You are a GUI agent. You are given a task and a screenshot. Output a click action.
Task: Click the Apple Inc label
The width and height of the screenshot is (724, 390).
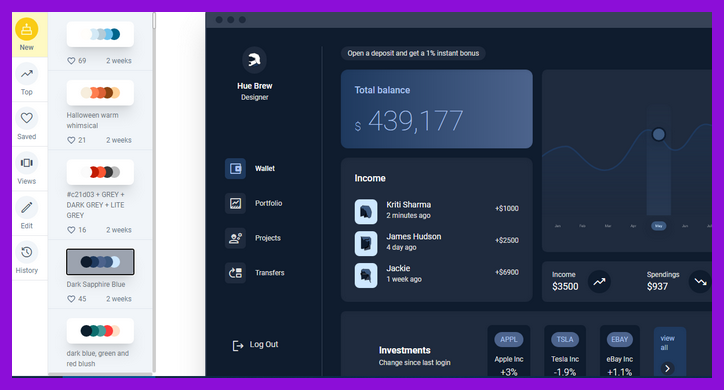(509, 359)
